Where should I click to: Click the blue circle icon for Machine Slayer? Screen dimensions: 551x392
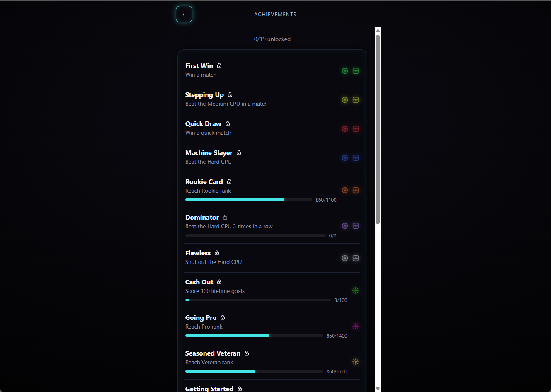tap(345, 158)
